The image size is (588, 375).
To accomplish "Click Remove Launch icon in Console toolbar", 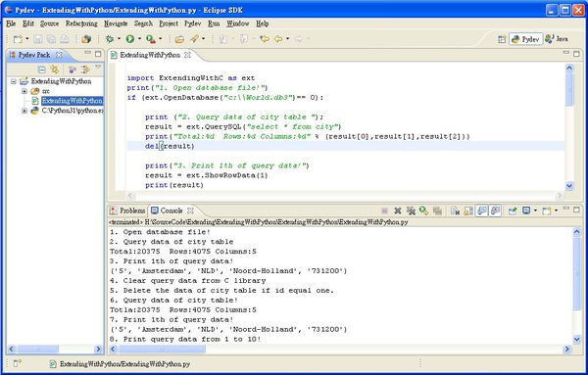I will click(398, 211).
